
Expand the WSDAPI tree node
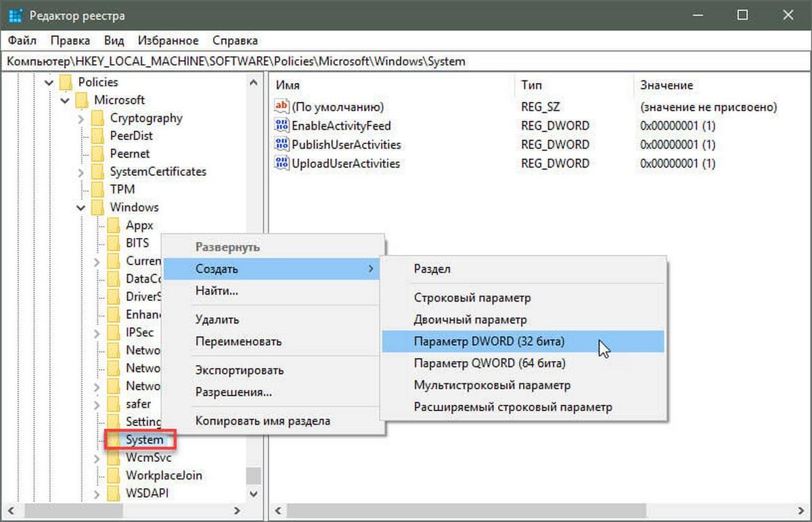pyautogui.click(x=97, y=494)
